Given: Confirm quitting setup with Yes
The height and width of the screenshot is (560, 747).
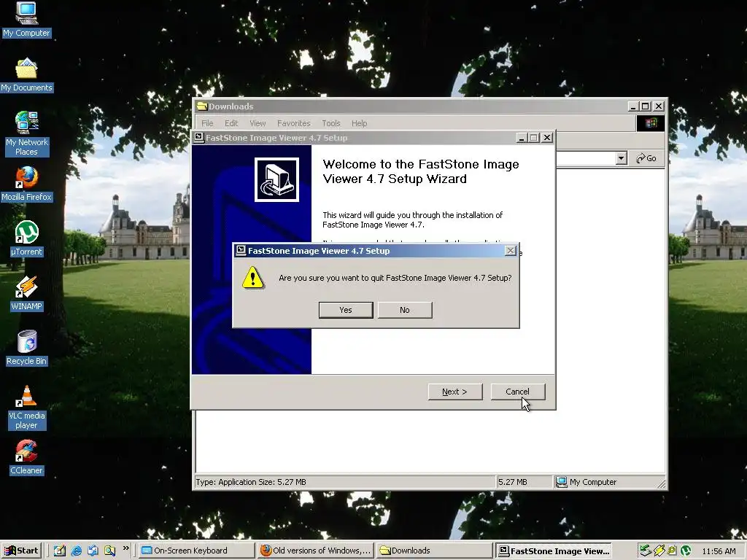Looking at the screenshot, I should (346, 310).
